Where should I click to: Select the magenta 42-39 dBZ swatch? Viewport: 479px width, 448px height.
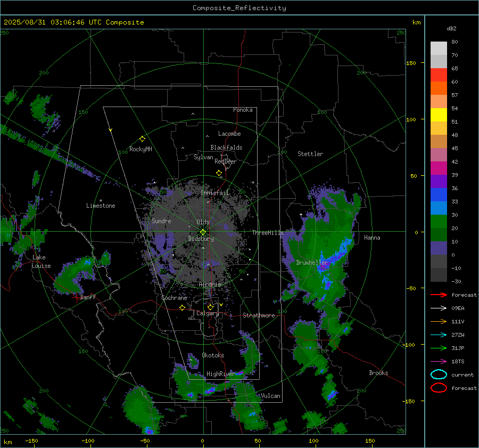click(439, 168)
